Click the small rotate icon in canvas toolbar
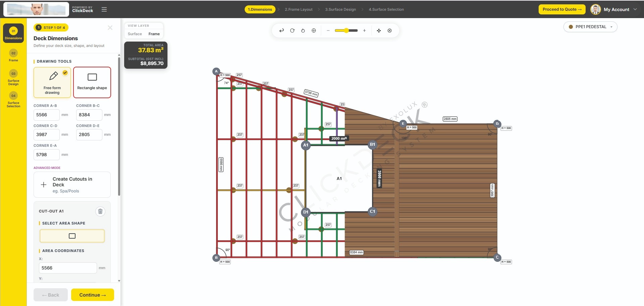Image resolution: width=644 pixels, height=306 pixels. point(303,30)
